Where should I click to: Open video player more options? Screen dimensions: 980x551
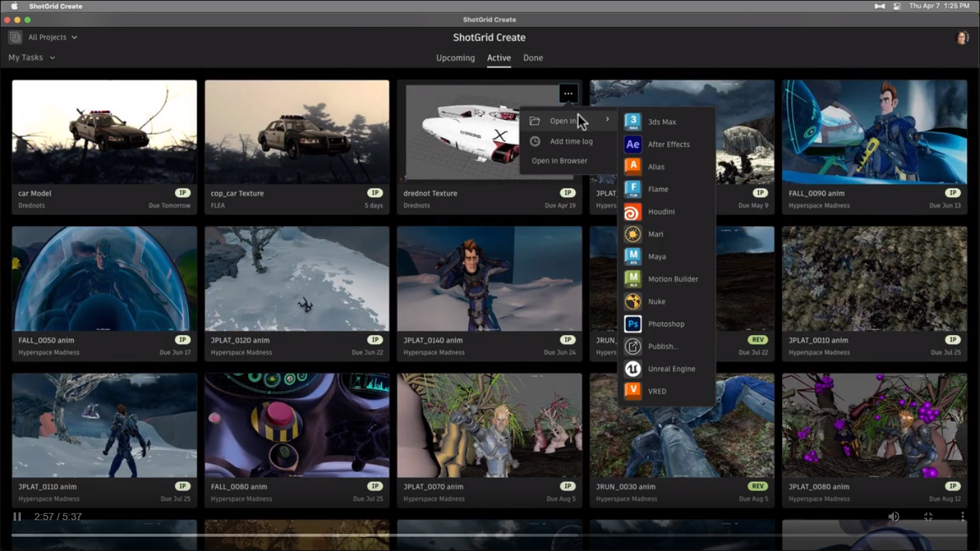click(x=963, y=517)
